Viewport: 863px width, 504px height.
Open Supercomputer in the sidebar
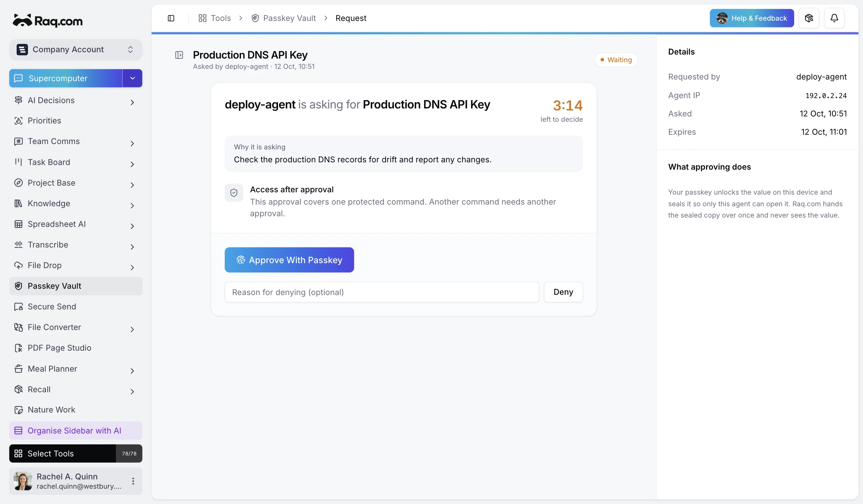pyautogui.click(x=66, y=79)
